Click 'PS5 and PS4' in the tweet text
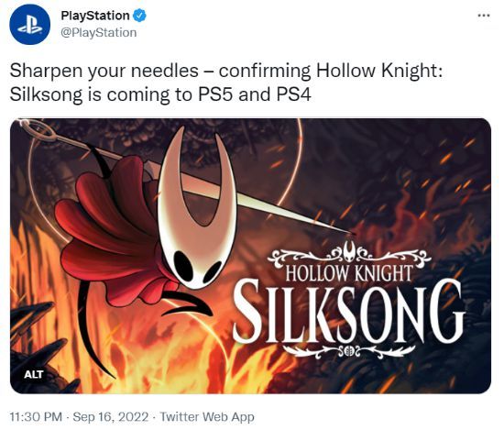 click(255, 94)
